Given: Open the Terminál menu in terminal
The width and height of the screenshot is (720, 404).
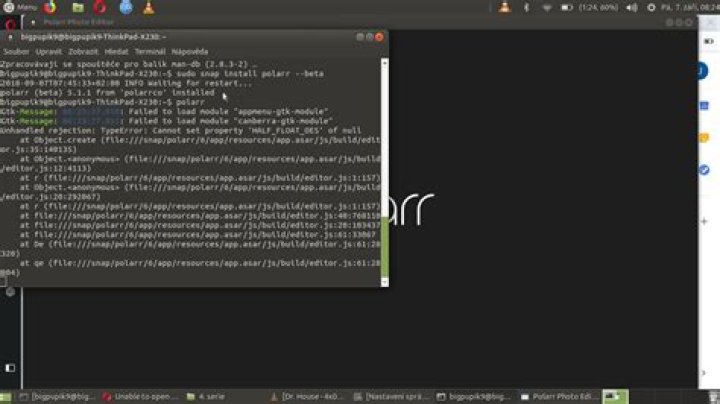Looking at the screenshot, I should coord(150,52).
